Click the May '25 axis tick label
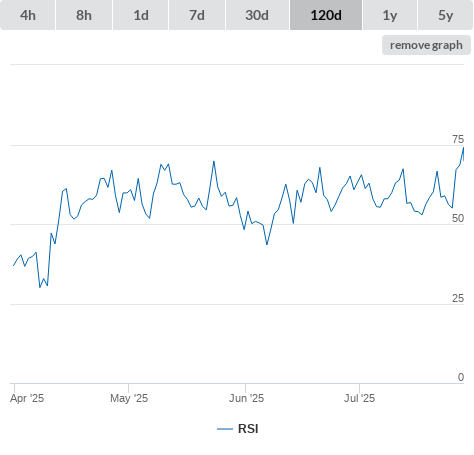 [129, 398]
